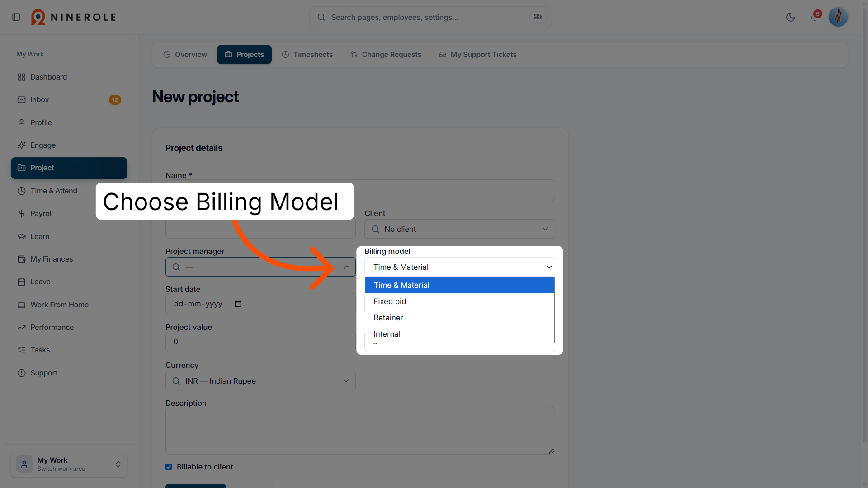
Task: Switch to Change Requests tab
Action: (x=386, y=54)
